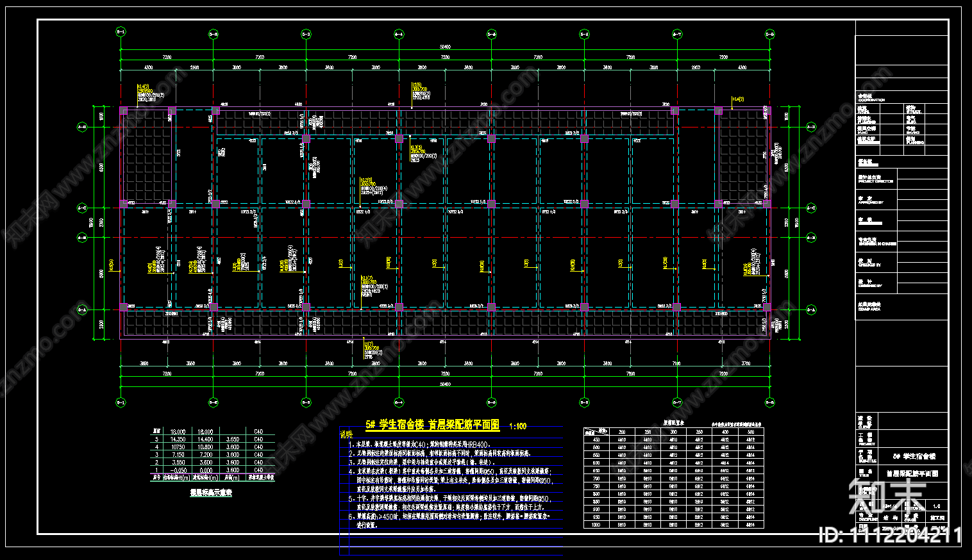Viewport: 972px width, 560px height.
Task: Select "DESIGNED BY" in the title block
Action: click(870, 286)
